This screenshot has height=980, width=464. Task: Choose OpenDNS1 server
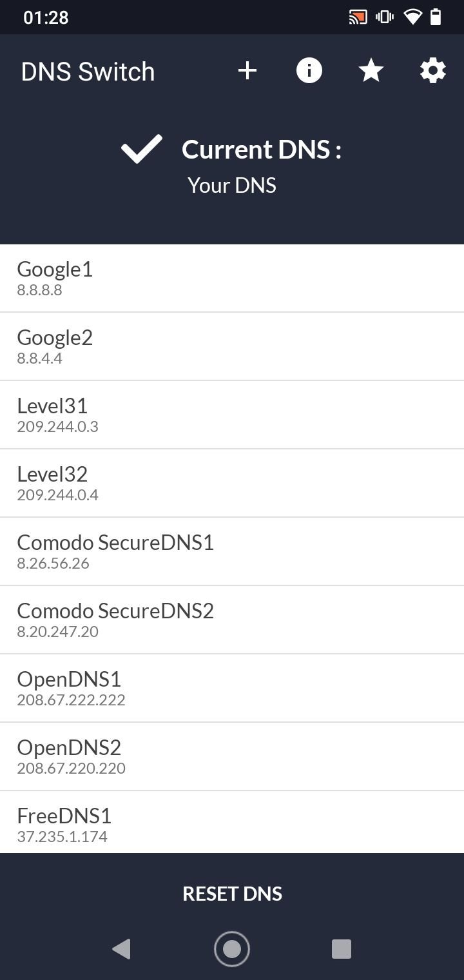[x=232, y=689]
